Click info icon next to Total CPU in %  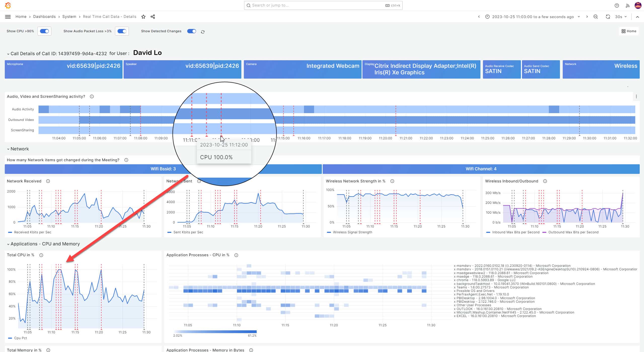[41, 255]
